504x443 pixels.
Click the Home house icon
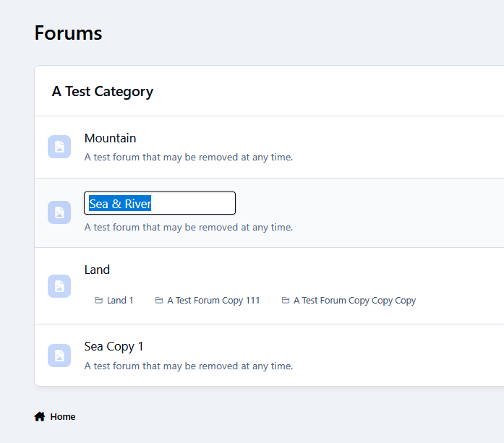pos(40,416)
